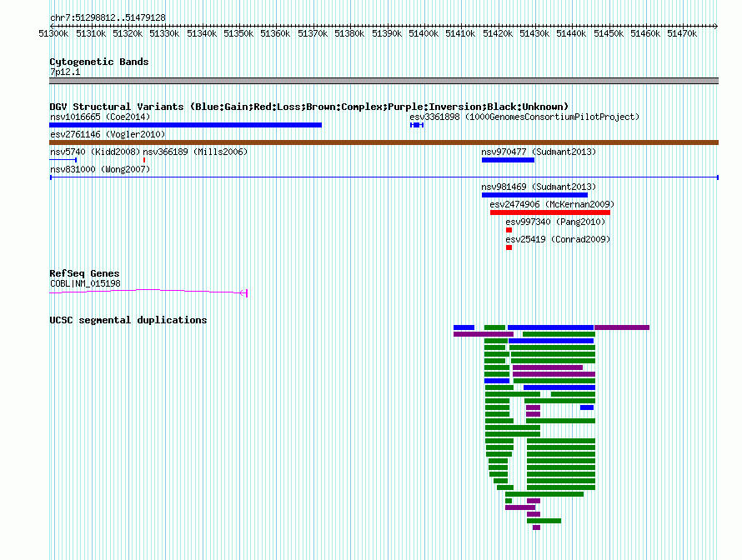Select the gray 7p12.1 cytogenetic band bar
This screenshot has height=560, width=742.
coord(384,81)
